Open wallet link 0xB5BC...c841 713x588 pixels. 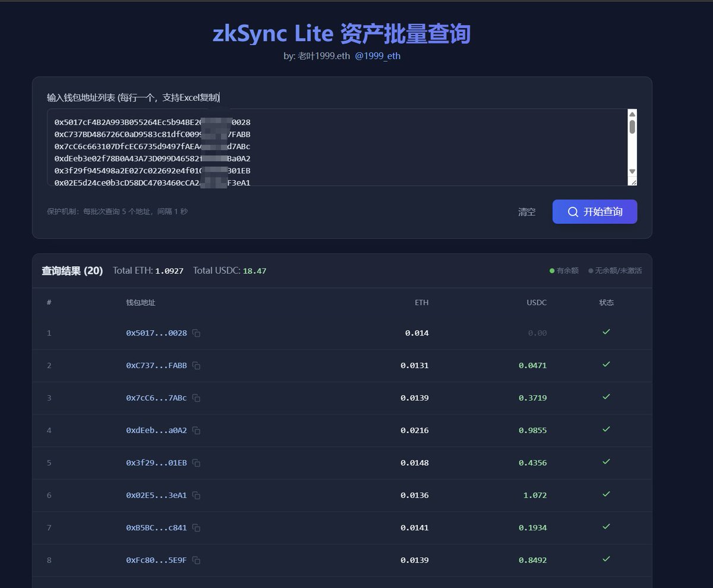(x=156, y=528)
